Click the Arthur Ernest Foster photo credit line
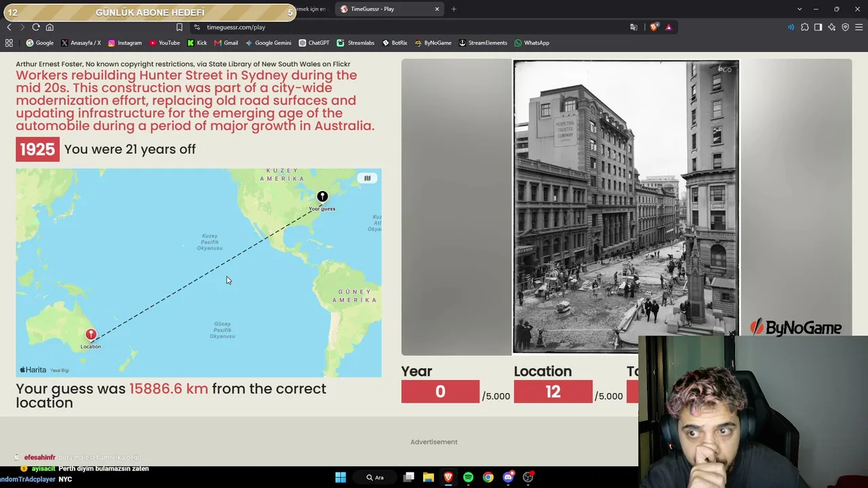This screenshot has height=488, width=868. click(183, 64)
